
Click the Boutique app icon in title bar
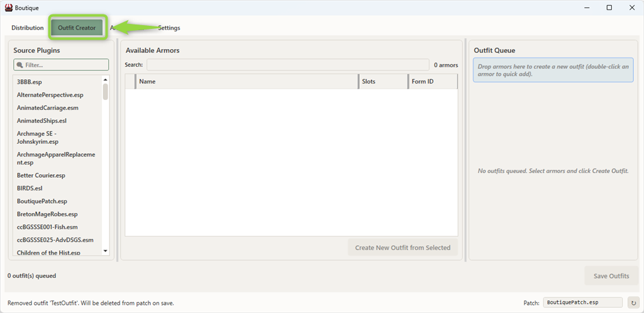8,8
